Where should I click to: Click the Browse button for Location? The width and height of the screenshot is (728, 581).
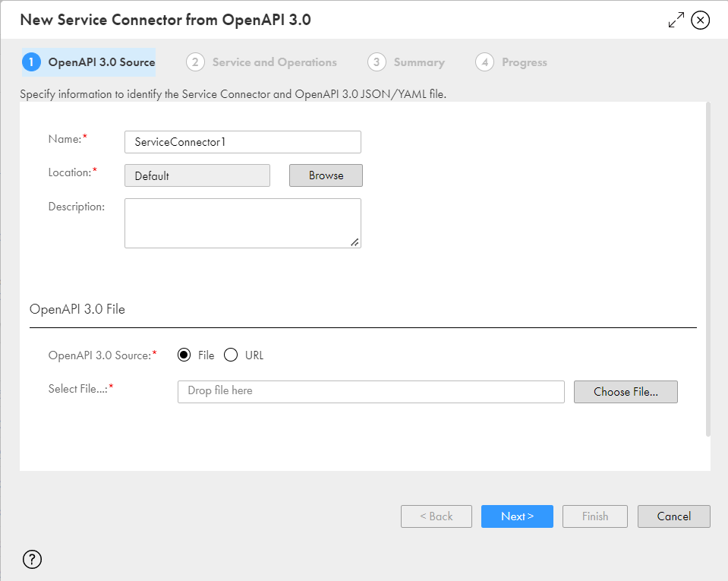click(326, 175)
